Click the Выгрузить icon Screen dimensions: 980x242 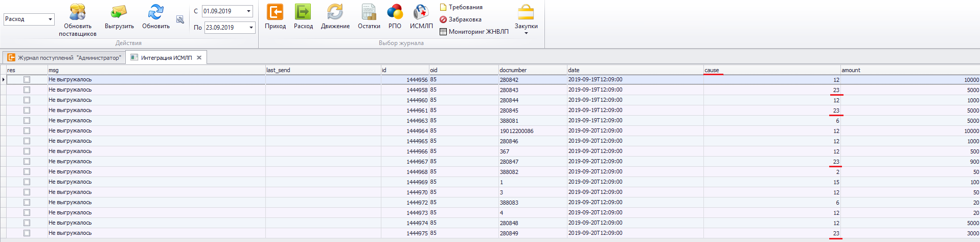pos(119,12)
